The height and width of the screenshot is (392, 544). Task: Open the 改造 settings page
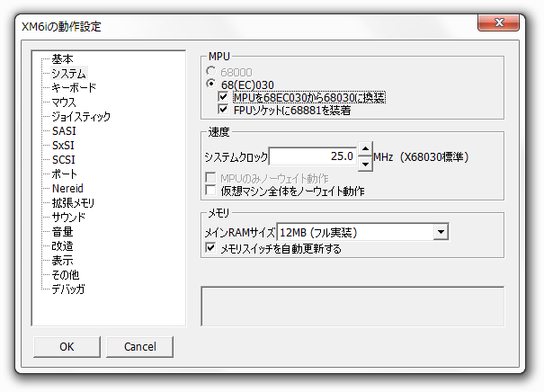[62, 246]
